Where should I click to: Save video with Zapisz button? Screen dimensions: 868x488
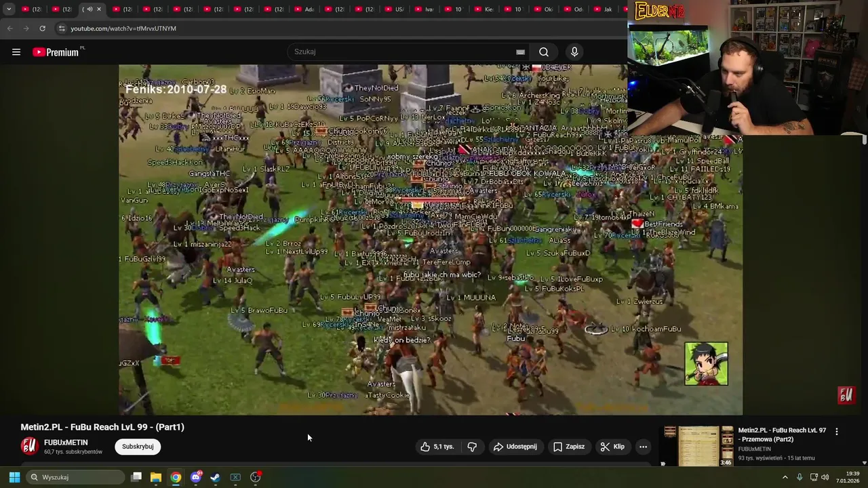click(x=568, y=447)
